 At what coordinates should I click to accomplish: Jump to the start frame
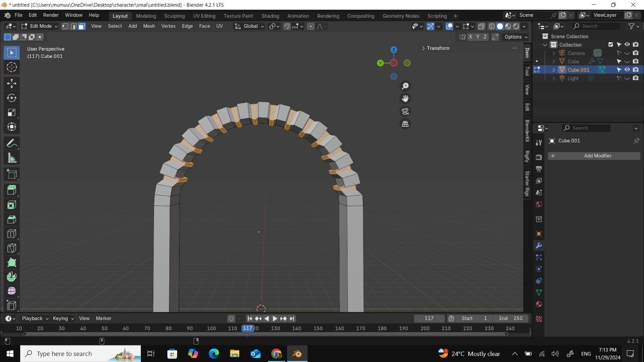(250, 319)
